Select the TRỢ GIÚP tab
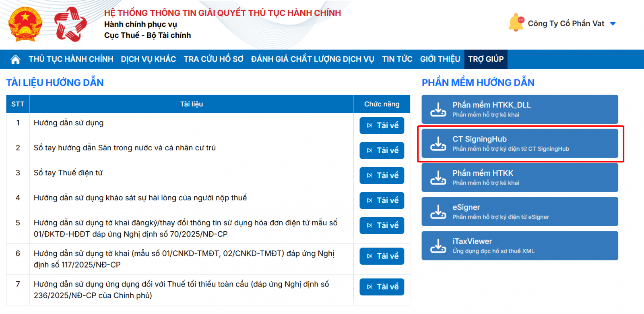Screen dimensions: 644x314 [485, 59]
